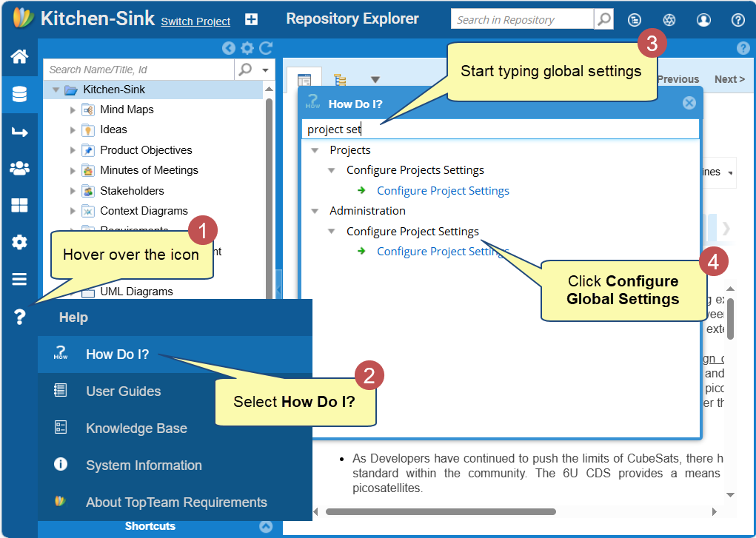Click the Switch Project link
Image resolution: width=756 pixels, height=538 pixels.
click(195, 21)
